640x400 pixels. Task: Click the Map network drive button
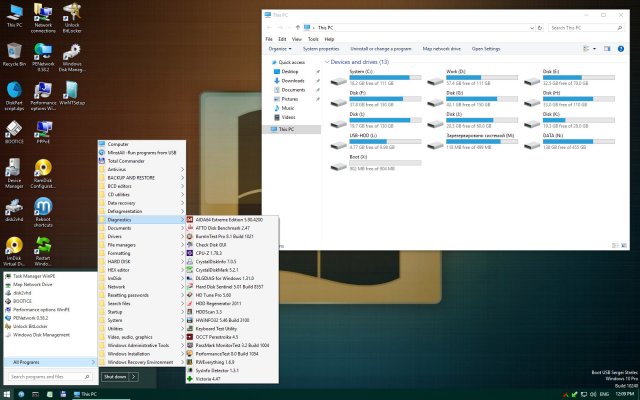[x=441, y=48]
